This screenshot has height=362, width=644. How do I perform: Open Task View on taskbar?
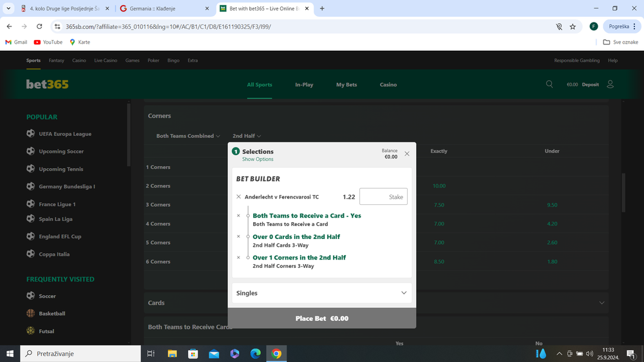tap(151, 354)
